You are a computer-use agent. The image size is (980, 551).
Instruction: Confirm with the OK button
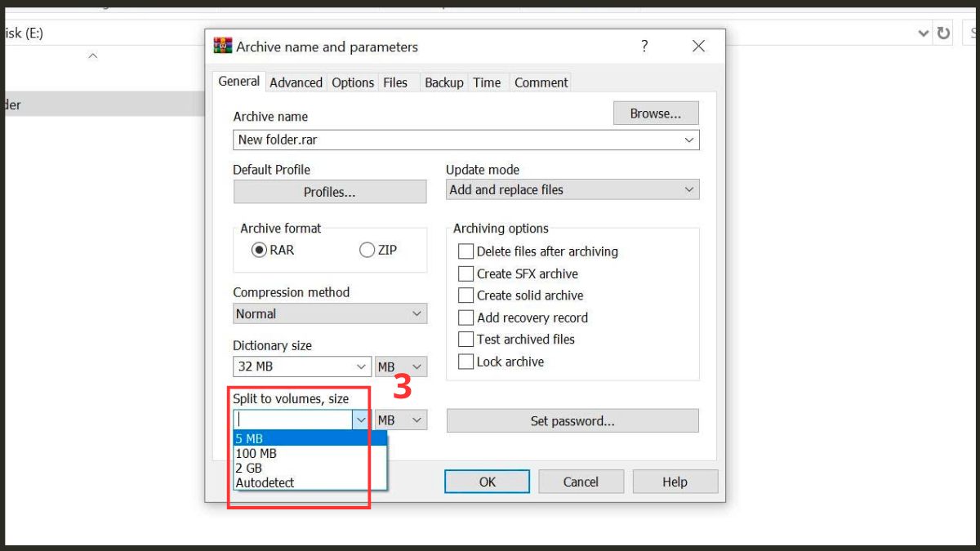[x=487, y=482]
